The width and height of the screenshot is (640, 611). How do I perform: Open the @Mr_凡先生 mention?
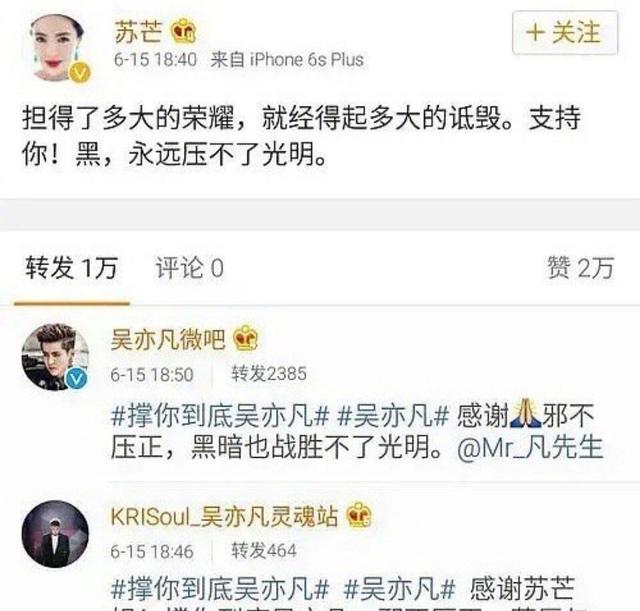tap(531, 447)
